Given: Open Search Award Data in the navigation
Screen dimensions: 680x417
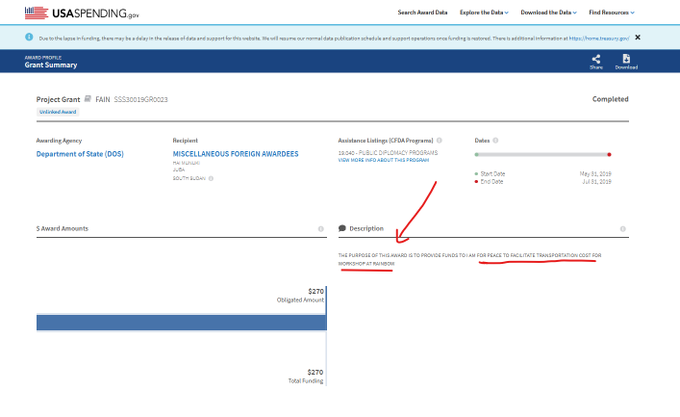Looking at the screenshot, I should pyautogui.click(x=421, y=12).
